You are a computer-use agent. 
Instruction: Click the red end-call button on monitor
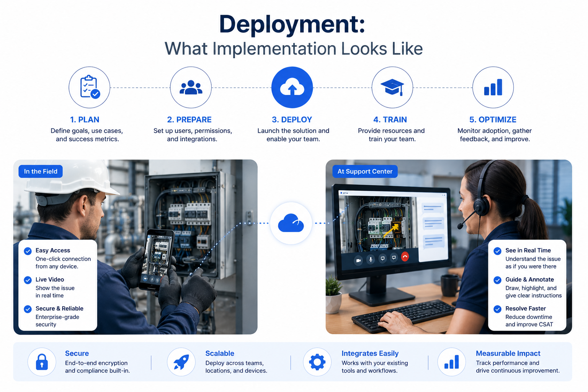coord(405,256)
